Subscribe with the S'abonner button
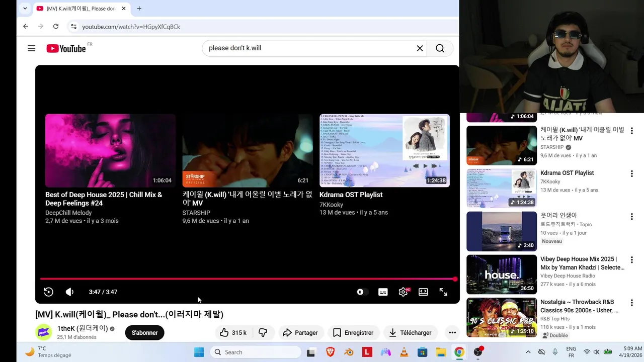This screenshot has width=644, height=362. click(x=144, y=333)
